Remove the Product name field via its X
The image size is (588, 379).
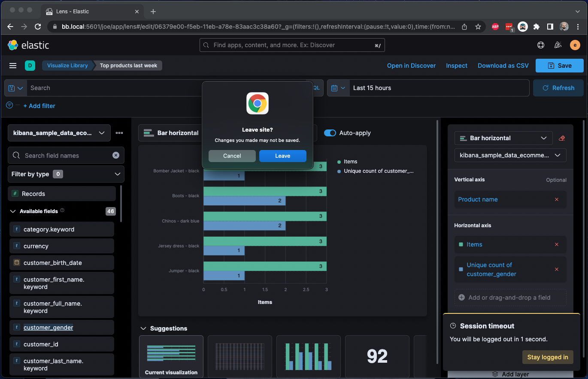557,199
